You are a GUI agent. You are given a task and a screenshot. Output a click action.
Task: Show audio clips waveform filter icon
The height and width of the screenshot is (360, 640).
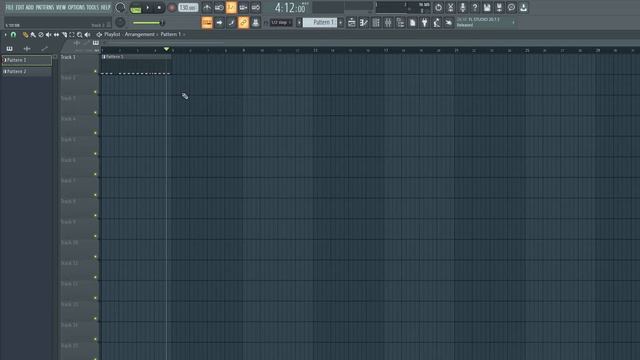27,49
